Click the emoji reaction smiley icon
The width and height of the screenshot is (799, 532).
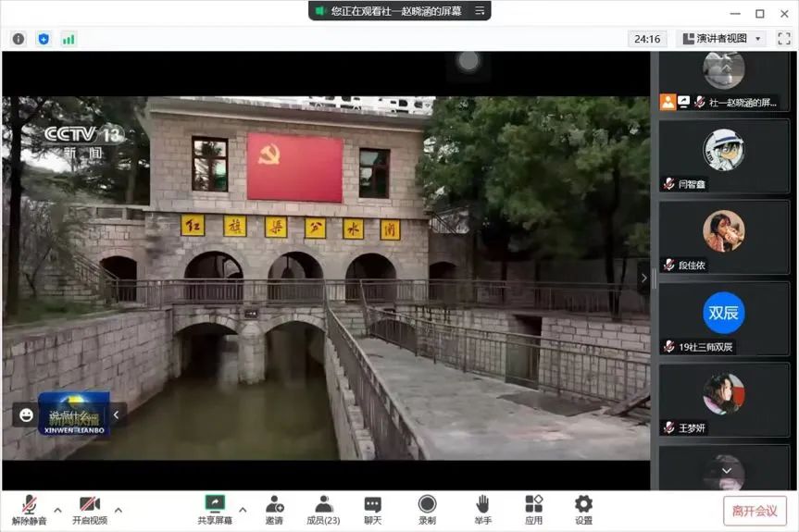coord(24,415)
